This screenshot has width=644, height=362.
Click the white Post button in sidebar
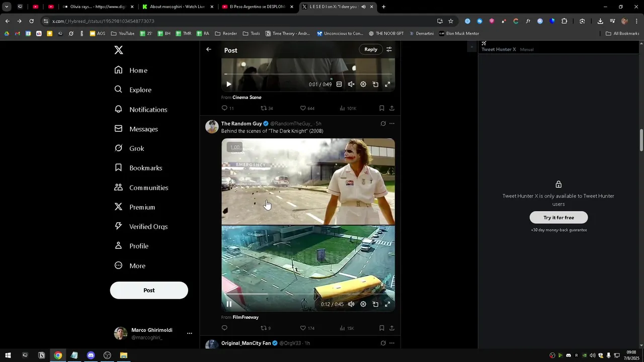(149, 290)
